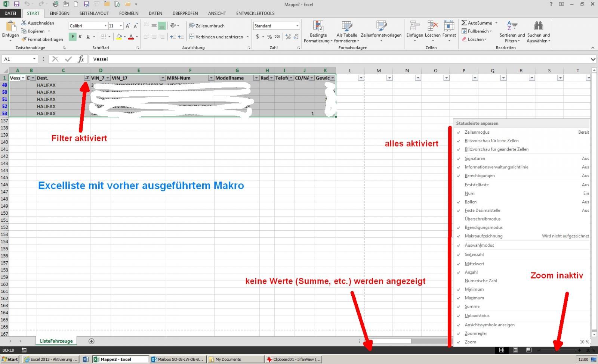This screenshot has width=598, height=364.
Task: Toggle Num status bar option
Action: pos(522,193)
